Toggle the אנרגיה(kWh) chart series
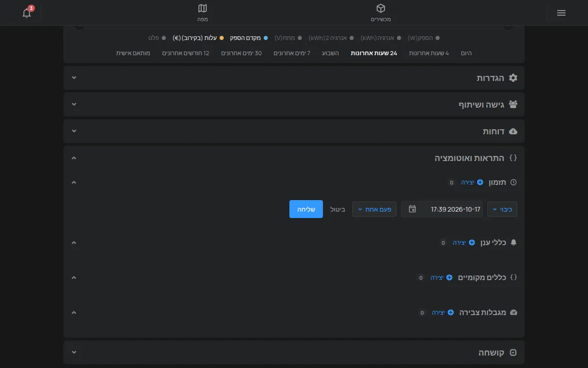 coord(380,38)
